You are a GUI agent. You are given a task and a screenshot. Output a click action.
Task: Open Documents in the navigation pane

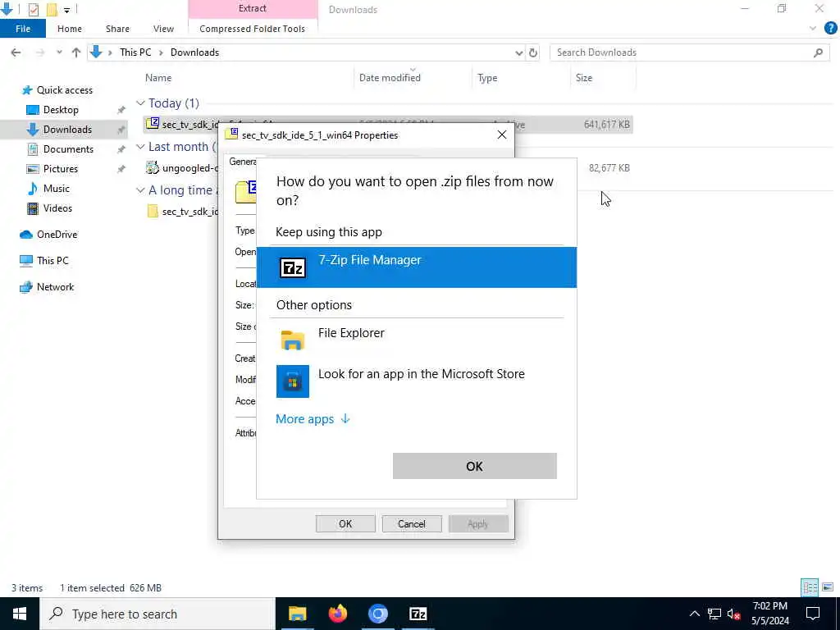[x=68, y=149]
